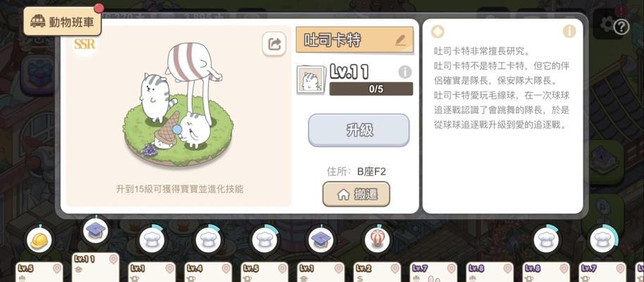Viewport: 644px width, 282px height.
Task: Click the 吐司卡特 portrait thumbnail beside level
Action: pyautogui.click(x=311, y=79)
